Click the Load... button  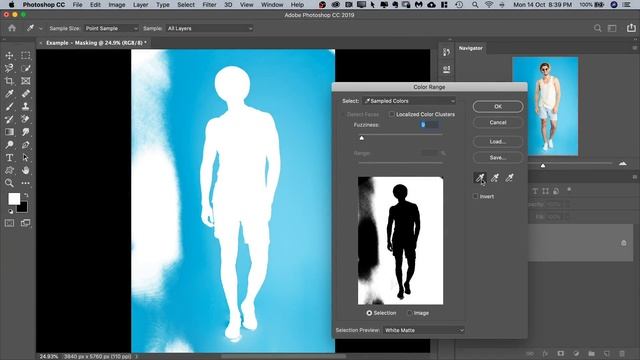tap(498, 142)
